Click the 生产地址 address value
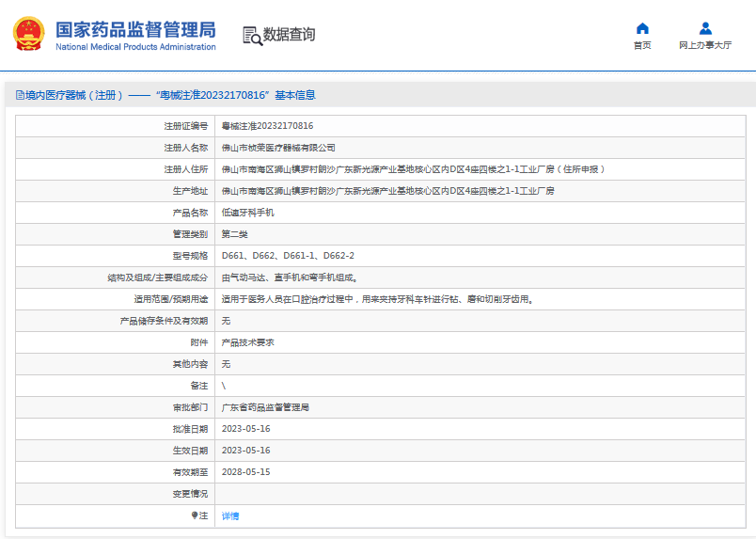Viewport: 756px width, 539px height. tap(387, 191)
